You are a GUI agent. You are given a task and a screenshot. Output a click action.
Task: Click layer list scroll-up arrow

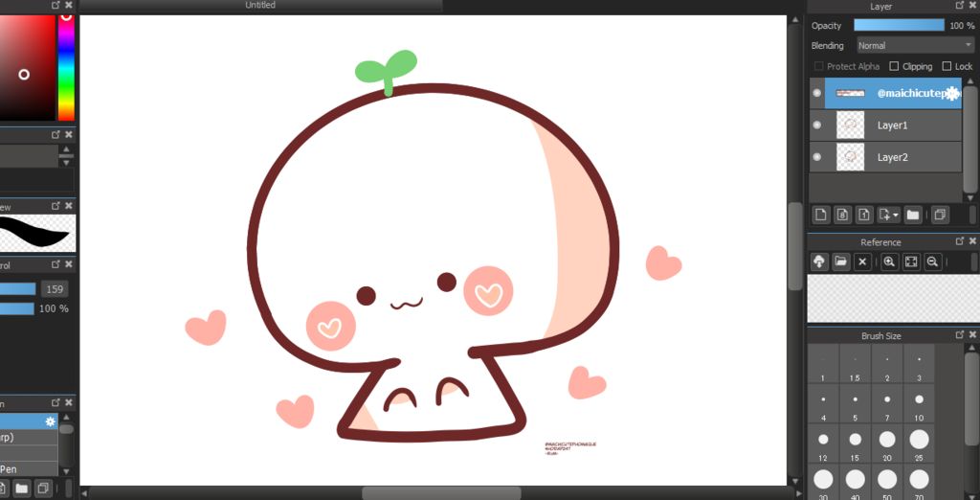tap(970, 80)
